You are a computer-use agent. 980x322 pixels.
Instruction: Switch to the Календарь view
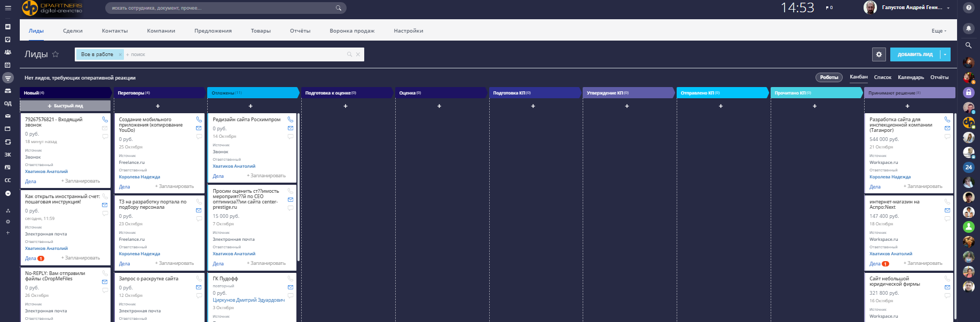pyautogui.click(x=911, y=77)
